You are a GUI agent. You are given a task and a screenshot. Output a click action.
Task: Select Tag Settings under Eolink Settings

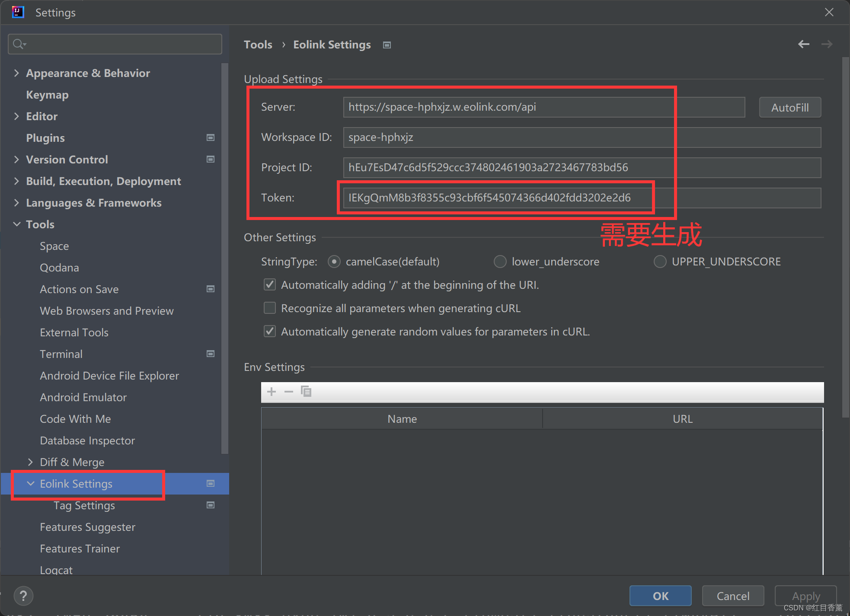click(x=84, y=505)
